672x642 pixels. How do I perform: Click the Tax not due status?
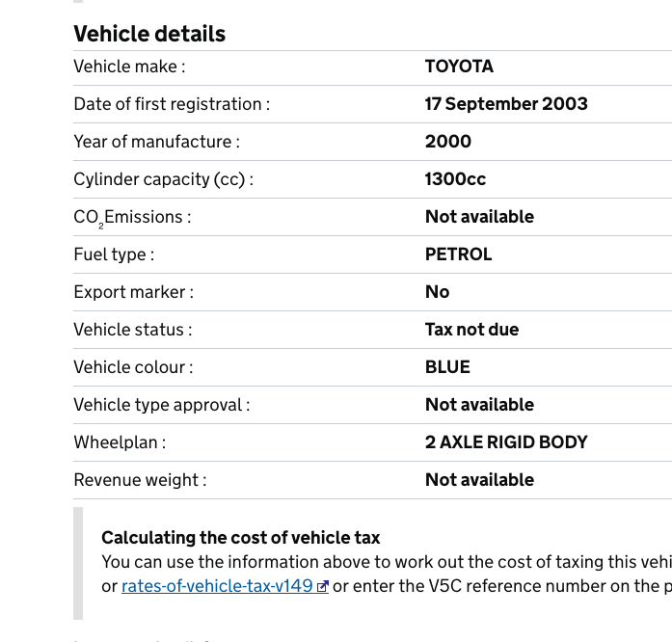(471, 330)
